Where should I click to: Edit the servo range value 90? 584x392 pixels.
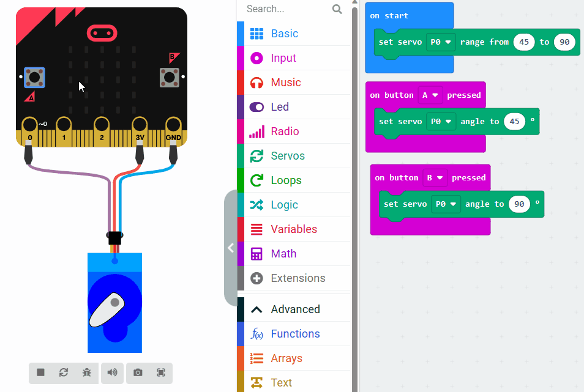point(564,42)
